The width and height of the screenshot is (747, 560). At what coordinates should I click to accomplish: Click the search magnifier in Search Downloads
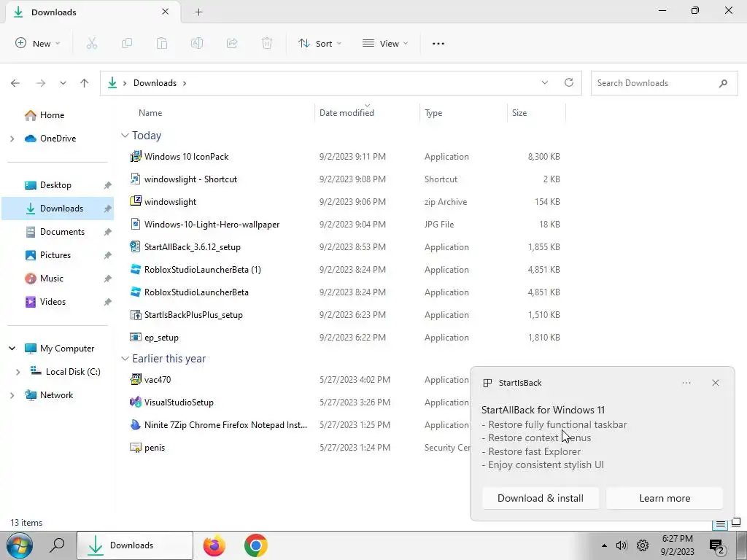point(723,83)
